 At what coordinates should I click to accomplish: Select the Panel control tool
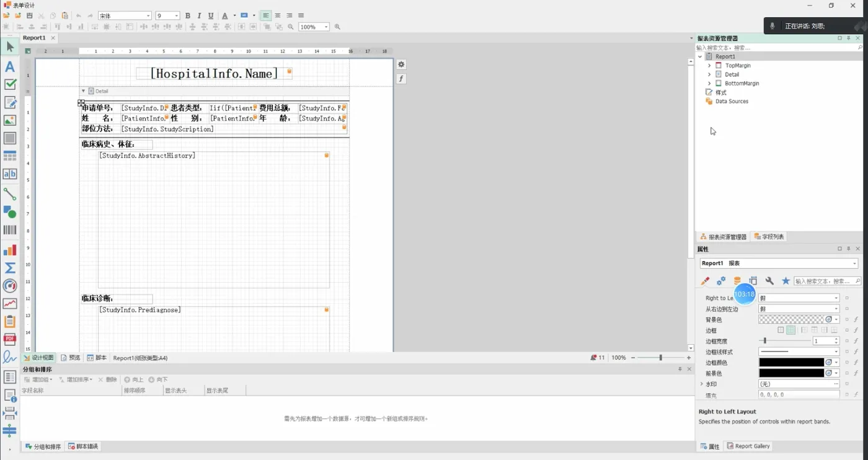pyautogui.click(x=10, y=138)
